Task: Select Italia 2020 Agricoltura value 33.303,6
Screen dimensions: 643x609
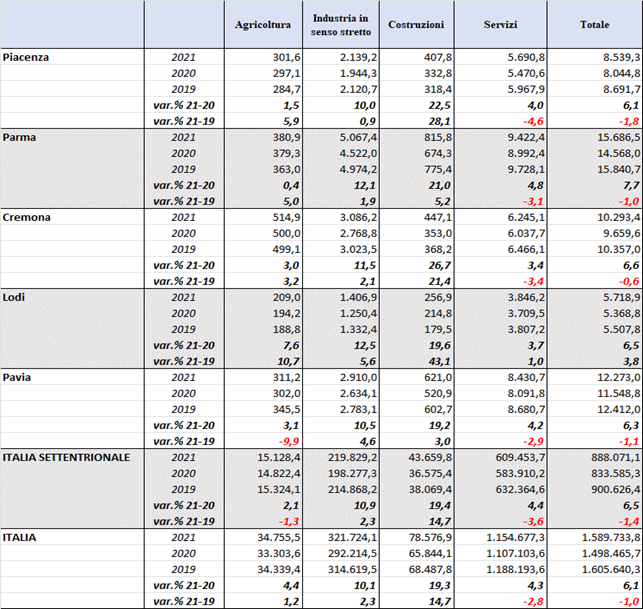Action: 279,553
